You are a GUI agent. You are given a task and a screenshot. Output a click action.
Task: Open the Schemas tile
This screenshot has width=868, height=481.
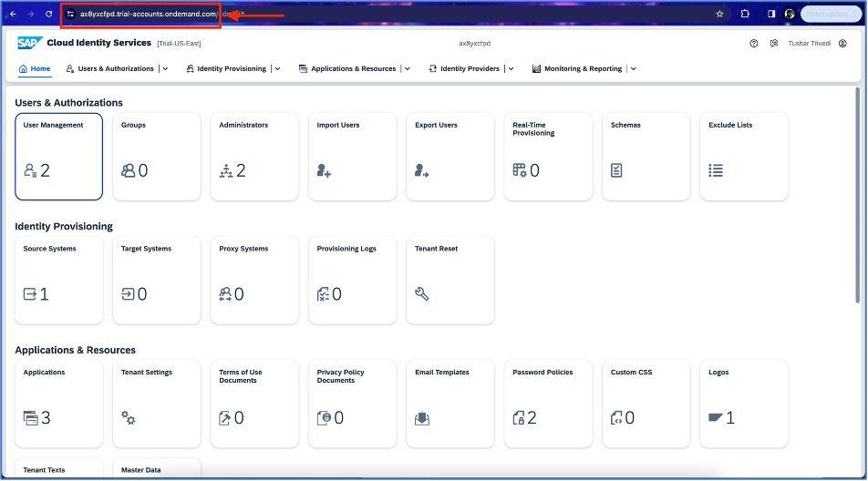[646, 157]
